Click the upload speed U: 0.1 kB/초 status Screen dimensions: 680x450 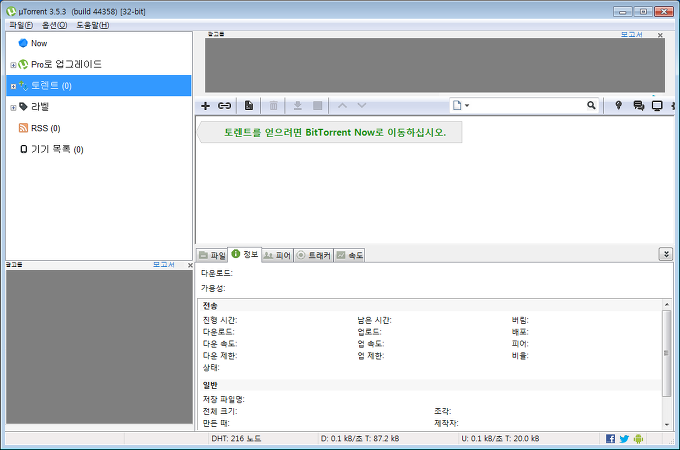tap(500, 438)
